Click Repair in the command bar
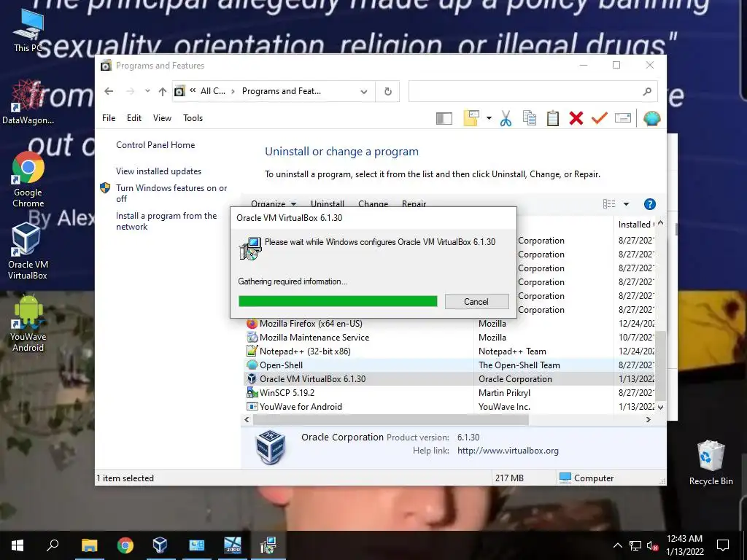Image resolution: width=747 pixels, height=560 pixels. point(414,204)
